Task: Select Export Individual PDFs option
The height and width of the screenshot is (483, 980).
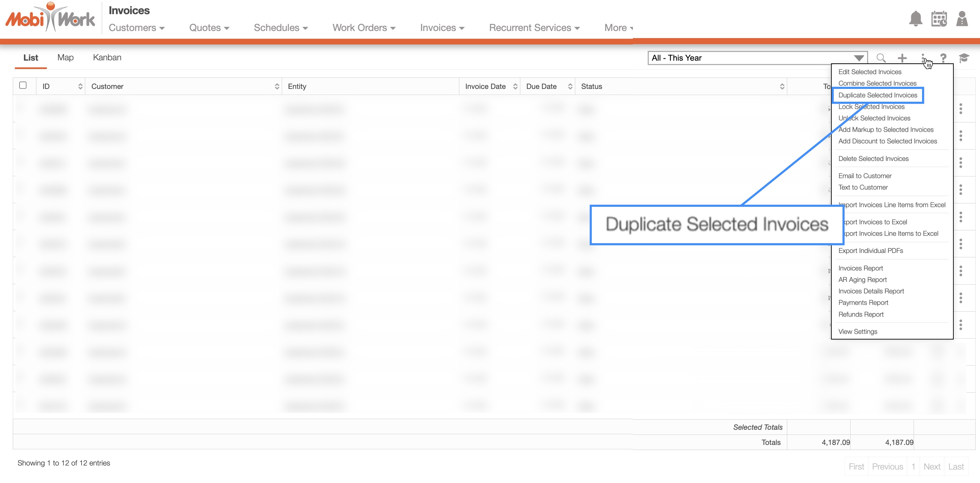Action: click(x=870, y=251)
